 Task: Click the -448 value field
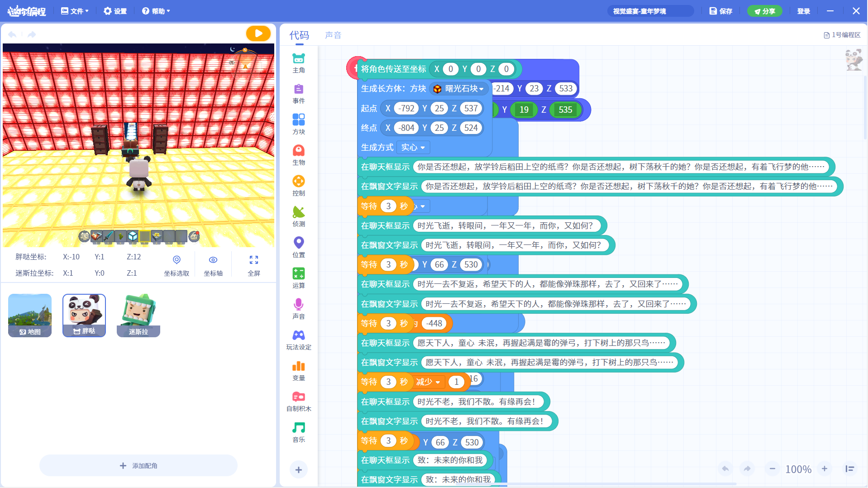tap(434, 324)
